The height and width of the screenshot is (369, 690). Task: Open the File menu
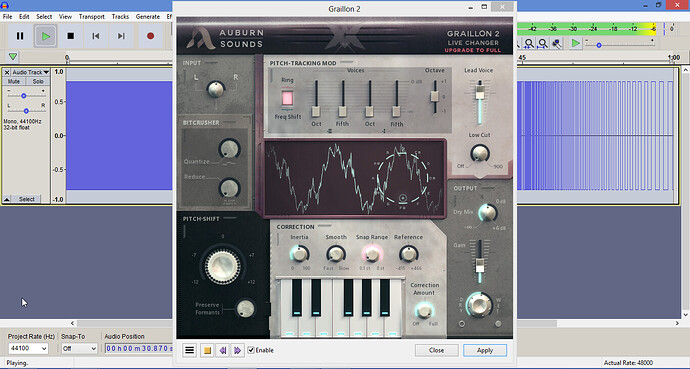click(7, 17)
